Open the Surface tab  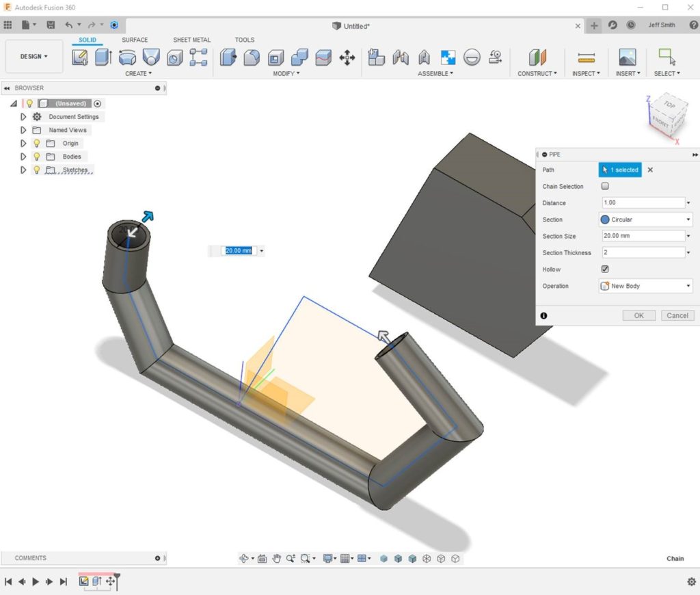[x=135, y=40]
